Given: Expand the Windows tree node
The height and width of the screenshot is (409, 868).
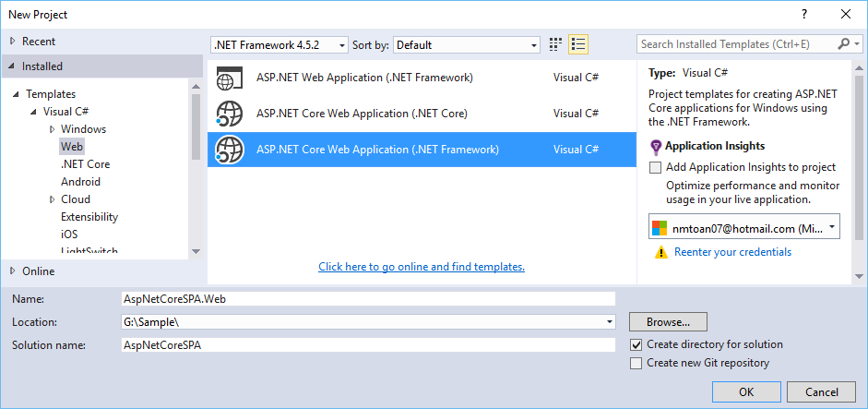Looking at the screenshot, I should (x=52, y=129).
